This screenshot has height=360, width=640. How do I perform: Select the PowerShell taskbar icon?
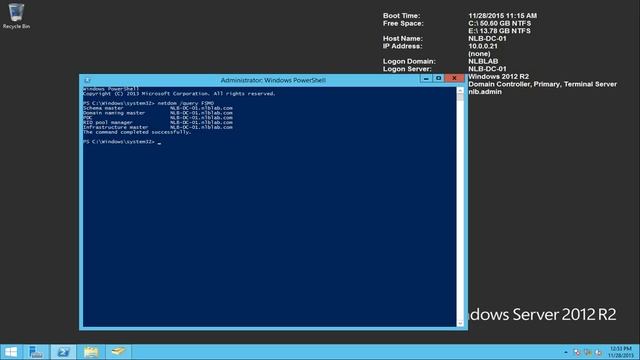coord(63,352)
